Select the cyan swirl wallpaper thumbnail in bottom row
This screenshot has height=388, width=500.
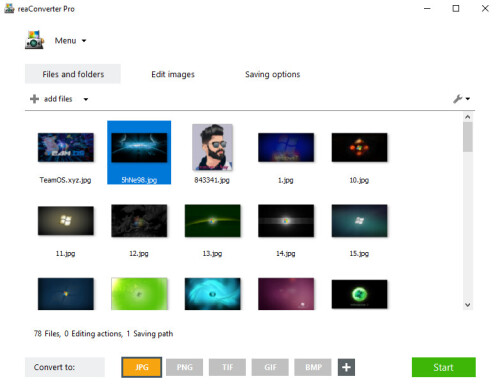pyautogui.click(x=212, y=294)
